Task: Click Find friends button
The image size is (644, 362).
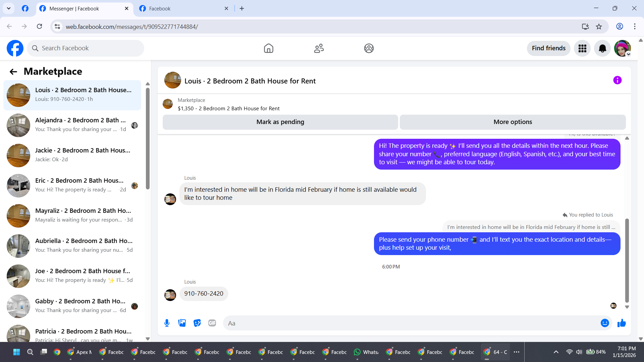Action: 548,48
